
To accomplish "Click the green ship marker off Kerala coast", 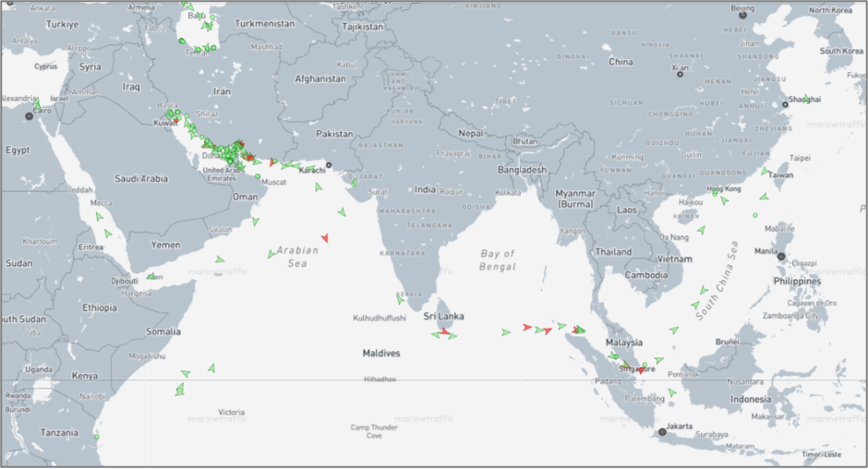I will (400, 299).
